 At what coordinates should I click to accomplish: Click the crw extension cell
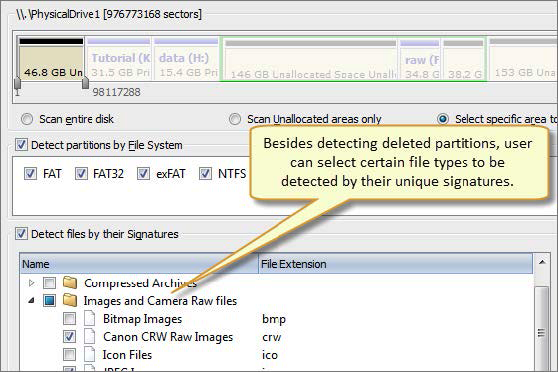[272, 337]
